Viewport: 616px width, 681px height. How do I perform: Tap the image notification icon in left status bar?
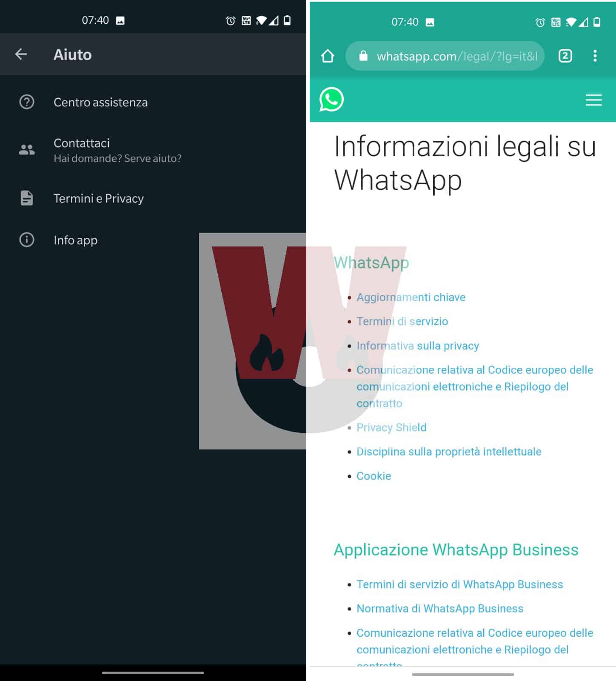[x=120, y=20]
